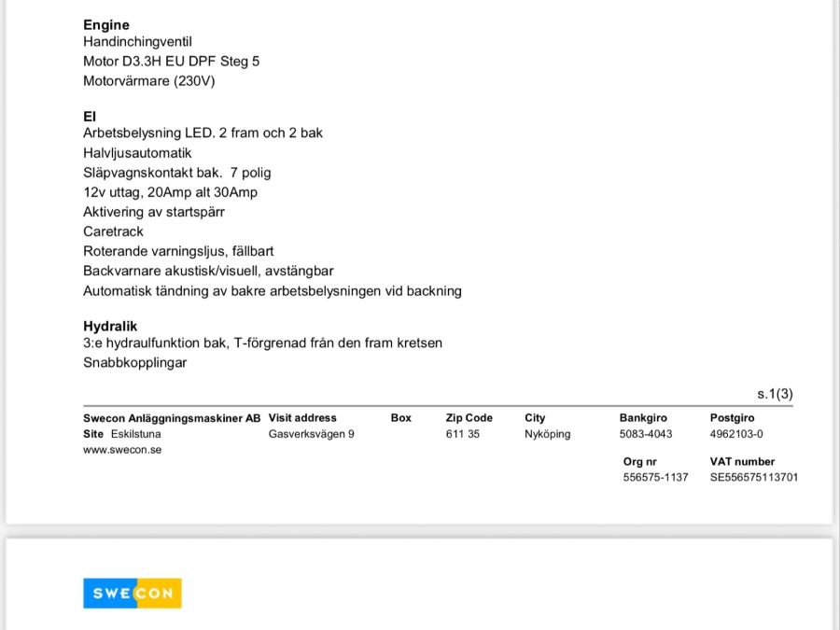Image resolution: width=840 pixels, height=630 pixels.
Task: Click the Swecon logo on the second page
Action: point(132,594)
